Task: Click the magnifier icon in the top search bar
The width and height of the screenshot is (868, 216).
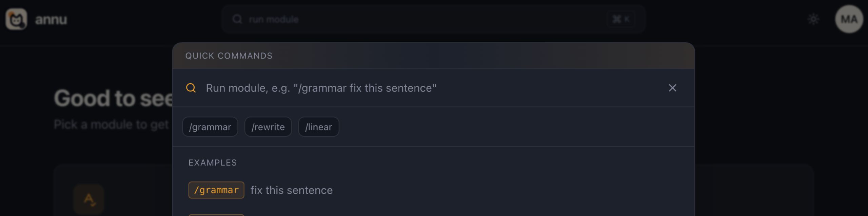Action: (x=237, y=19)
